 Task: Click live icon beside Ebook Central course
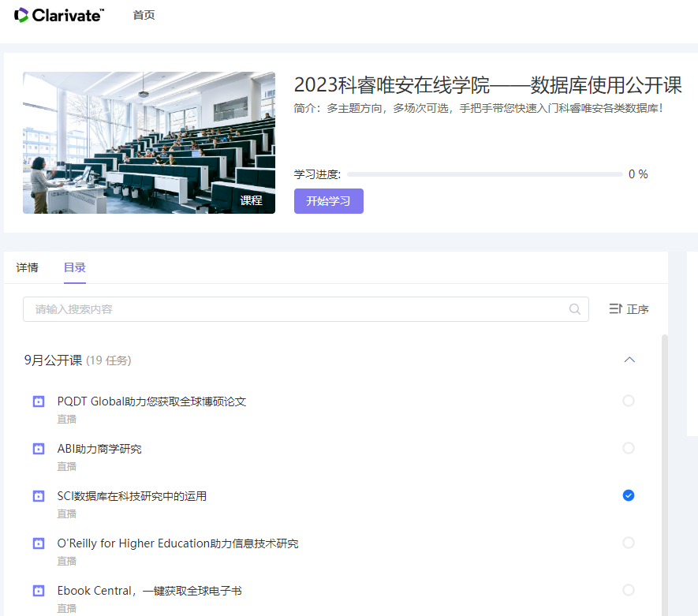pyautogui.click(x=39, y=591)
